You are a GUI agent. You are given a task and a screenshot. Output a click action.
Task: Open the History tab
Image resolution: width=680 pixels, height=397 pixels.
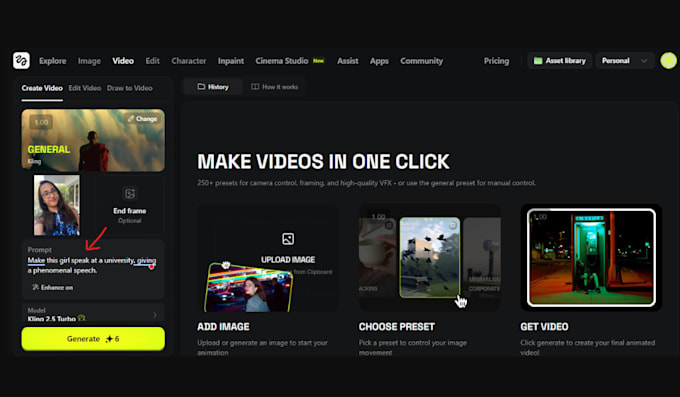click(x=212, y=87)
